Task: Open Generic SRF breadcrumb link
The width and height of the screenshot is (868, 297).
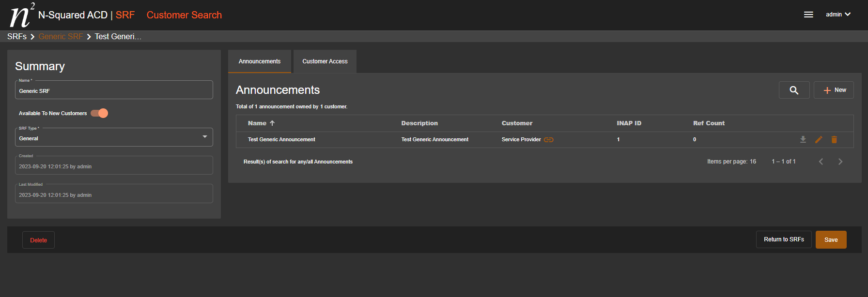Action: [61, 37]
